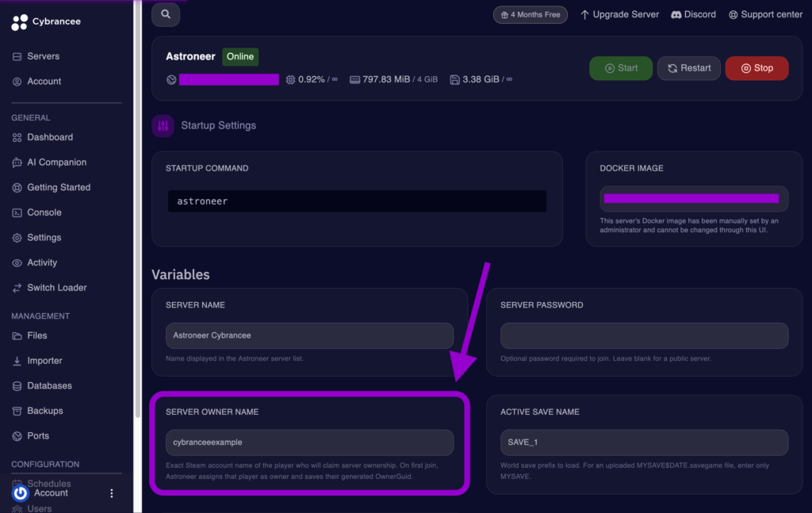Click the Cybrancee logo icon
The image size is (812, 513).
point(19,21)
